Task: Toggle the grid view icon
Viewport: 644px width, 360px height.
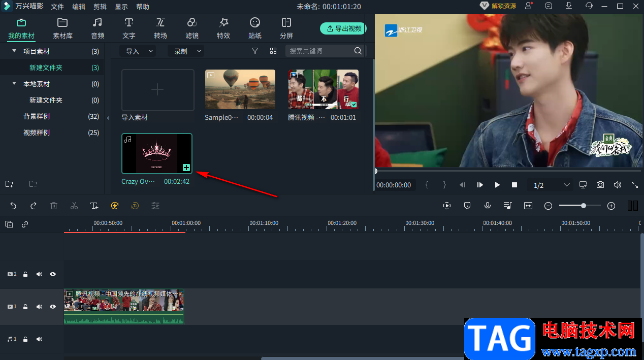Action: (273, 51)
